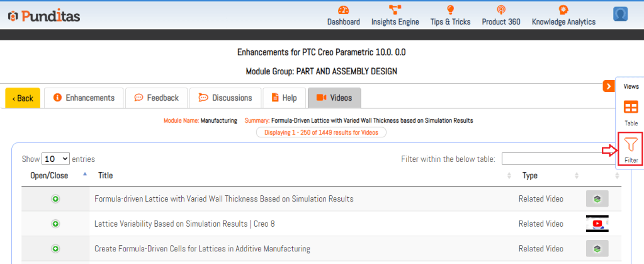Play the YouTube video thumbnail for Lattice Variability
Screen dimensions: 644x264
coord(597,224)
